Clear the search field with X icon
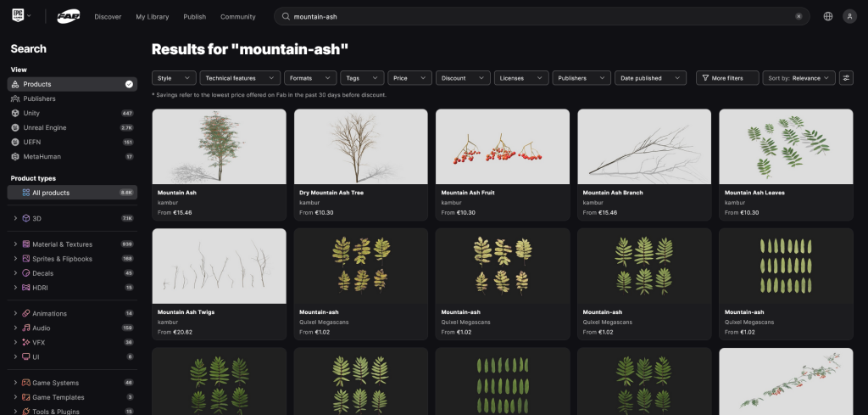 (x=798, y=17)
